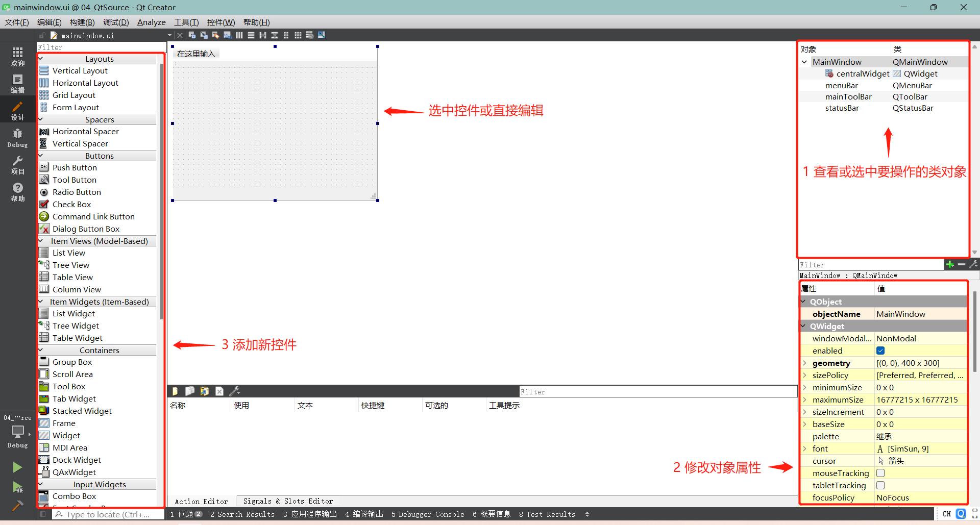This screenshot has width=980, height=525.
Task: Apply Lay Out Vertically toolbar icon
Action: [x=251, y=35]
